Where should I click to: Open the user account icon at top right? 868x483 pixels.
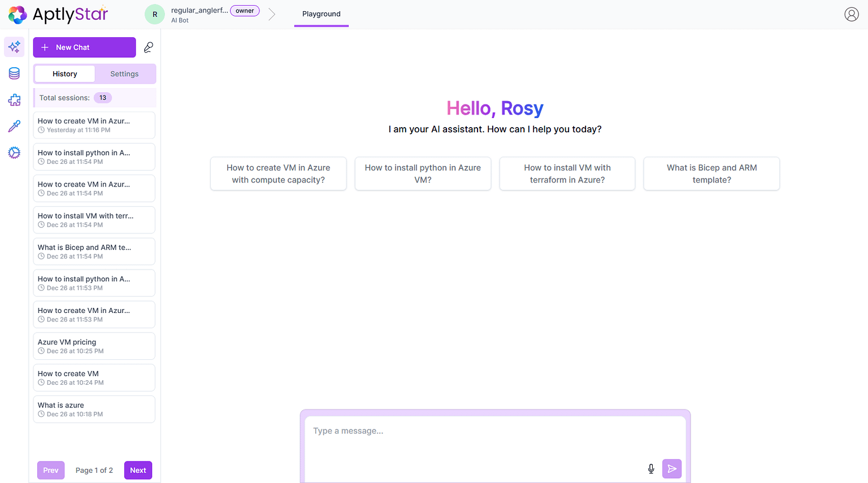[852, 14]
